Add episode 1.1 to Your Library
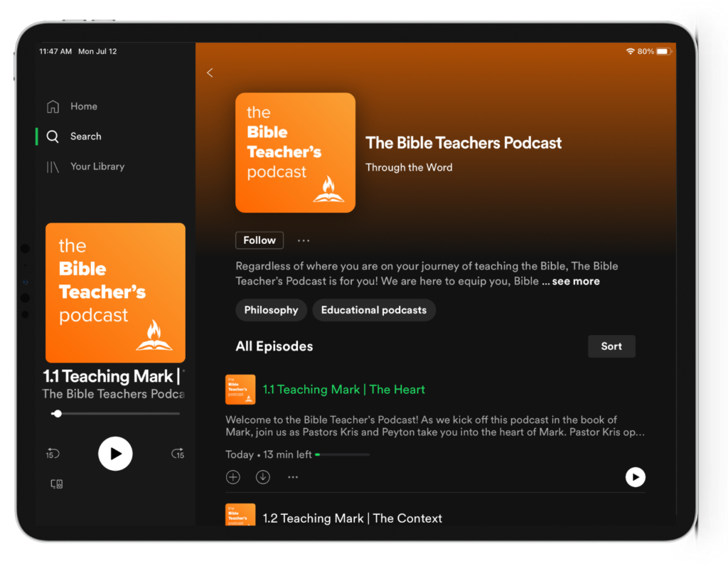 click(233, 477)
